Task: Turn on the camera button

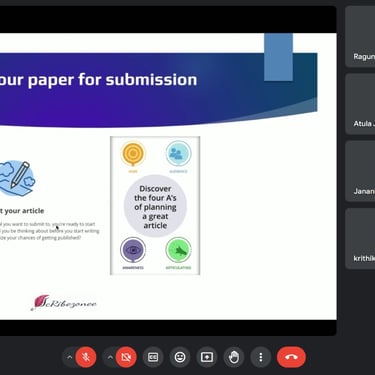Action: [x=126, y=357]
